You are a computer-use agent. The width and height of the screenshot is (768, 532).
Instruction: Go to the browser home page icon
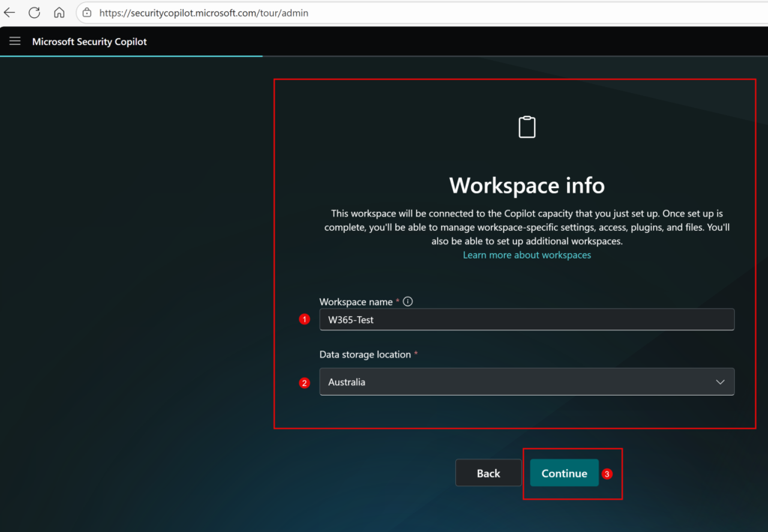pos(59,13)
